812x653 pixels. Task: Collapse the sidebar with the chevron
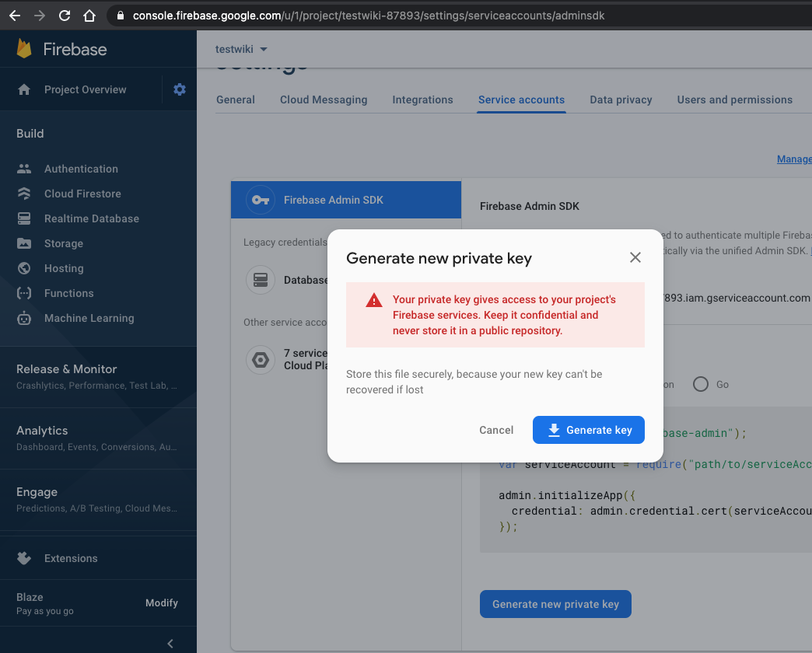[x=170, y=643]
